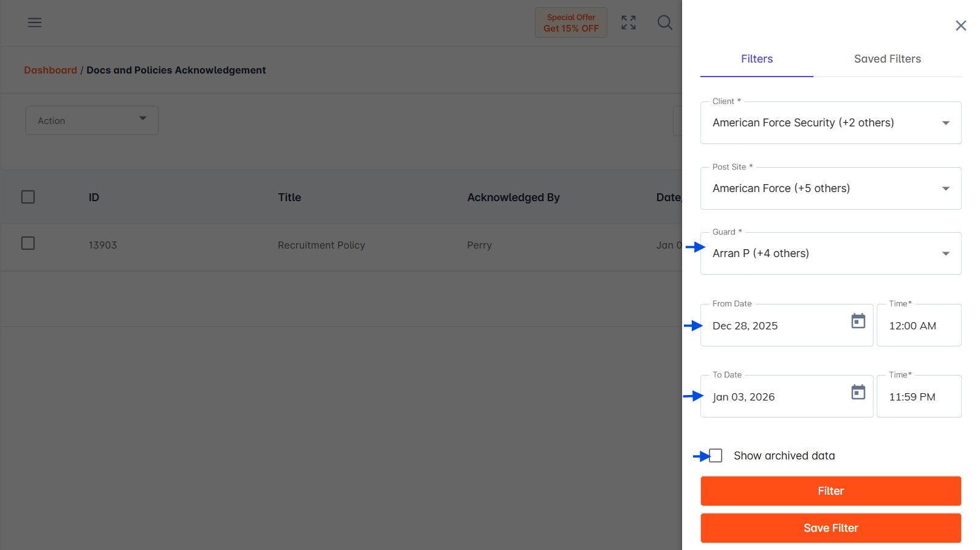Open the hamburger navigation menu
This screenshot has height=550, width=980.
pyautogui.click(x=35, y=22)
